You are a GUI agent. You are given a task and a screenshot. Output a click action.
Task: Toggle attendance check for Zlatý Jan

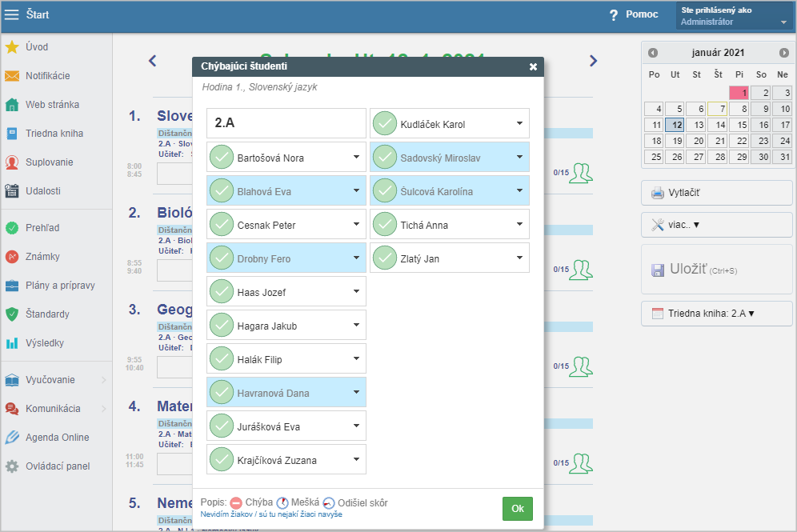pos(385,258)
